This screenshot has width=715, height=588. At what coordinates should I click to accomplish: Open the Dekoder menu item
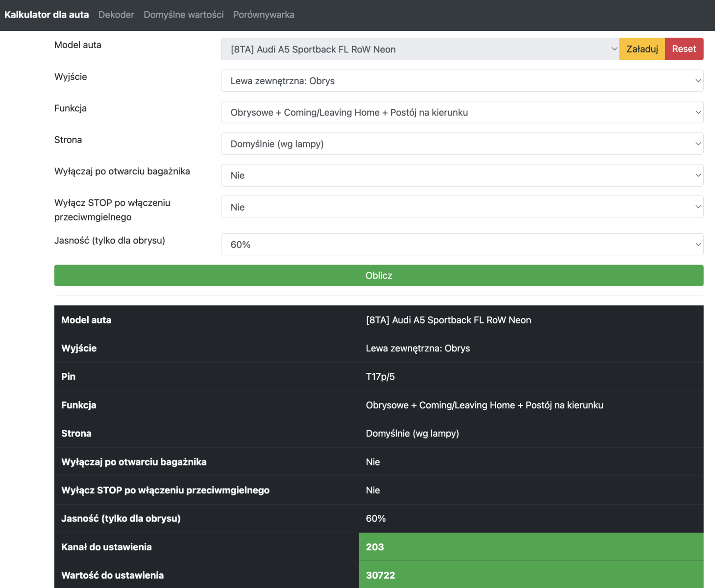point(116,15)
